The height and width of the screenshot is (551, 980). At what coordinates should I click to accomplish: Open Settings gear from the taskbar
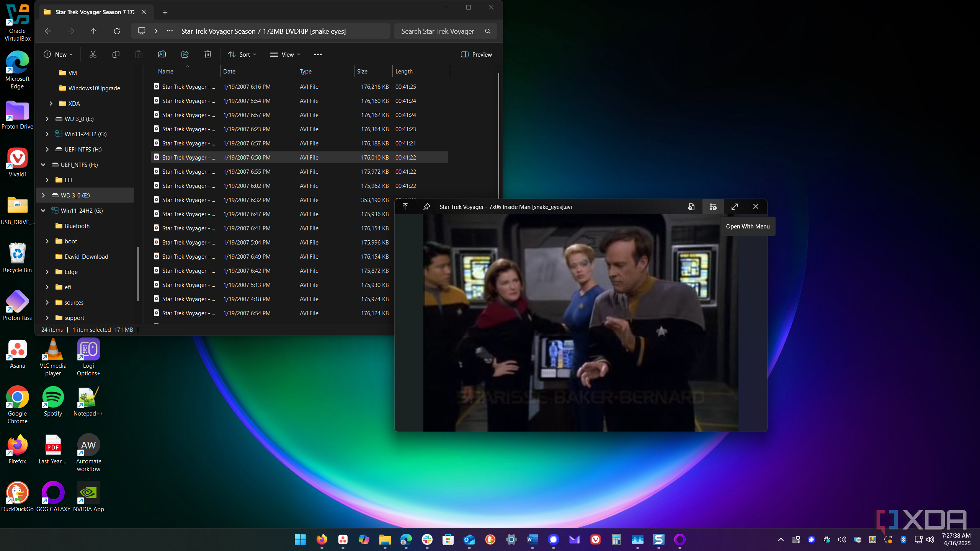pyautogui.click(x=511, y=540)
